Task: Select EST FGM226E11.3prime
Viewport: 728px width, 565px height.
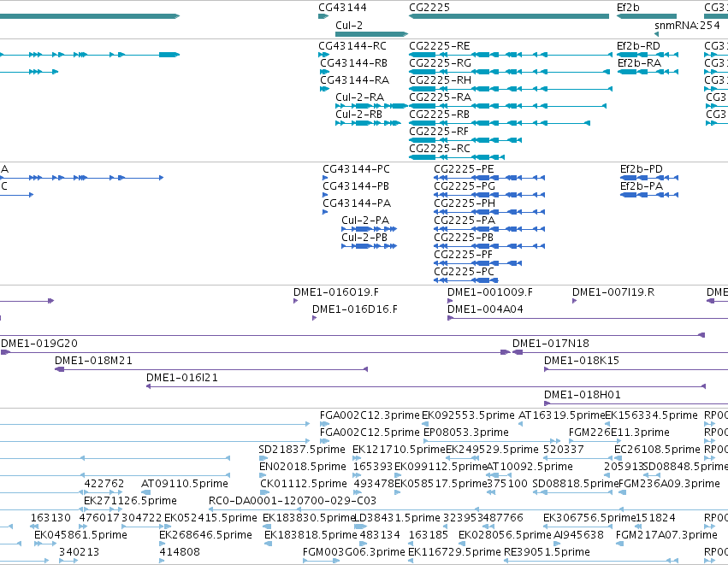Action: 619,433
